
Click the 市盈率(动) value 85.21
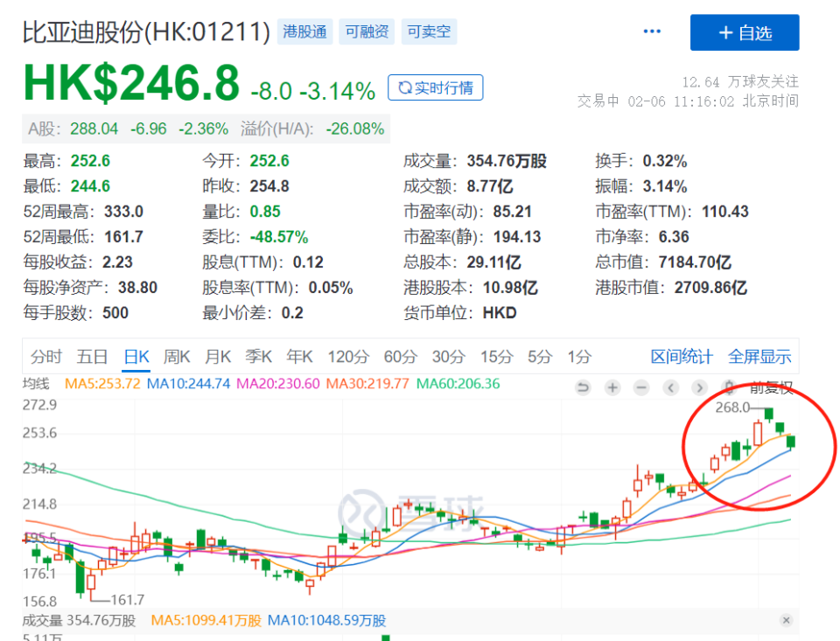[512, 212]
